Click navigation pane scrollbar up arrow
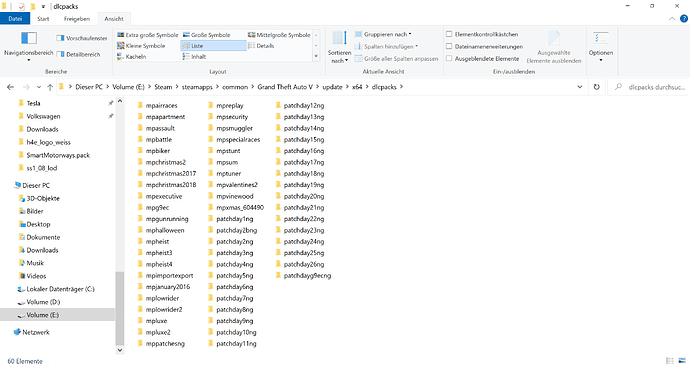Image resolution: width=690 pixels, height=366 pixels. click(x=120, y=102)
